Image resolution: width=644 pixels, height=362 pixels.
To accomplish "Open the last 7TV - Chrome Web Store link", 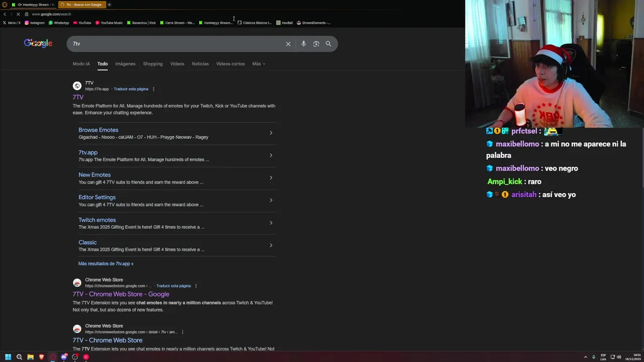I will [x=107, y=340].
